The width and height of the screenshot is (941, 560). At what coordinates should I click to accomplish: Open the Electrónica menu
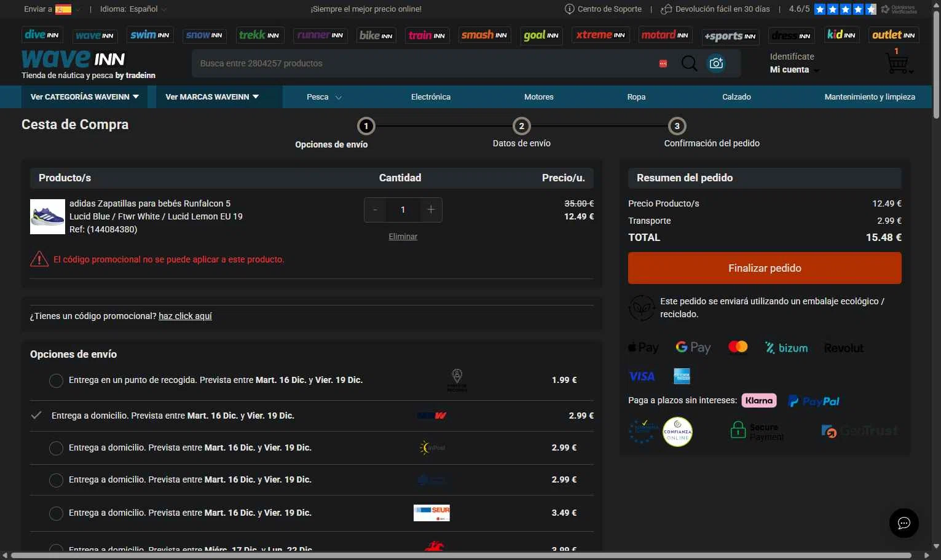(x=431, y=97)
